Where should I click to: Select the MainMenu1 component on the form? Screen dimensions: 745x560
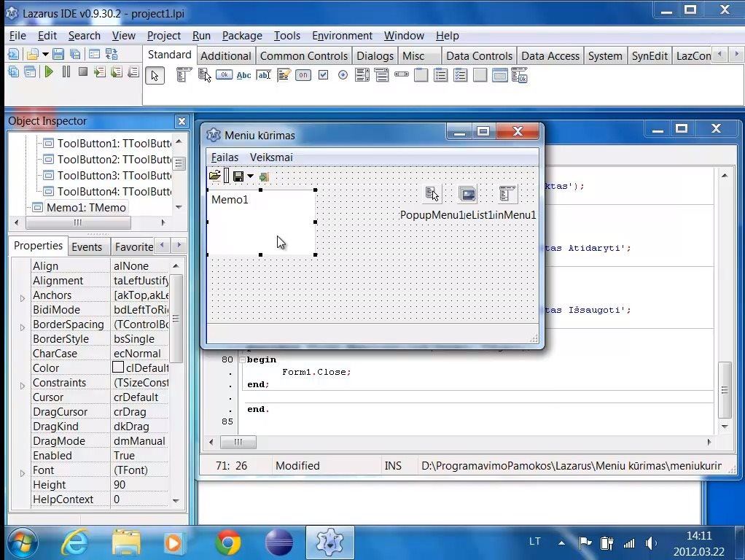(x=507, y=194)
